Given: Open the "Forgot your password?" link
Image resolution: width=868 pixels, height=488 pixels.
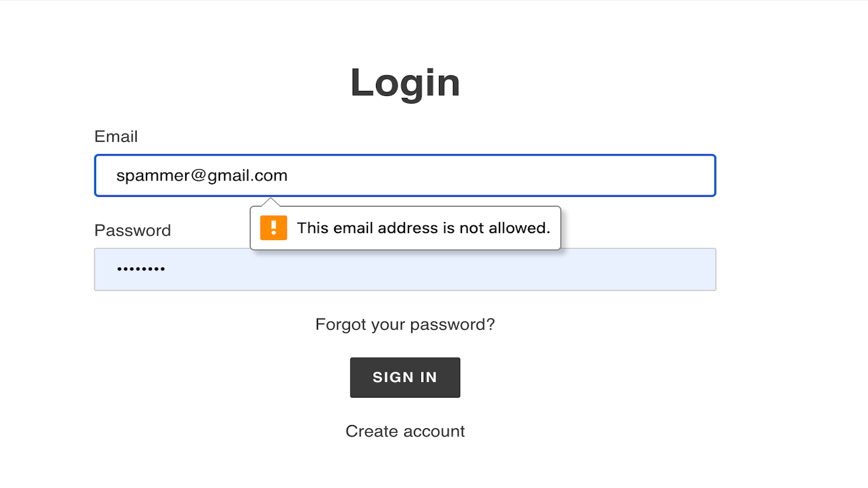Looking at the screenshot, I should tap(405, 324).
